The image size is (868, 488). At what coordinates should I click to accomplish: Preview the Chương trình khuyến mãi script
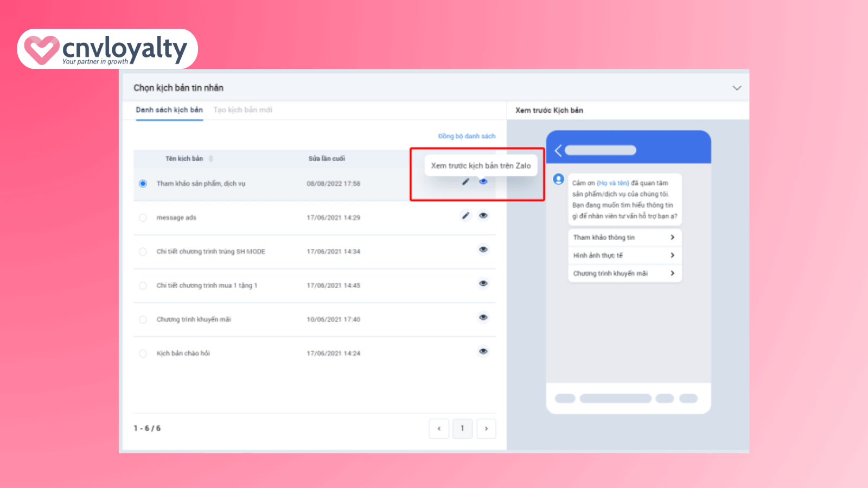click(483, 318)
